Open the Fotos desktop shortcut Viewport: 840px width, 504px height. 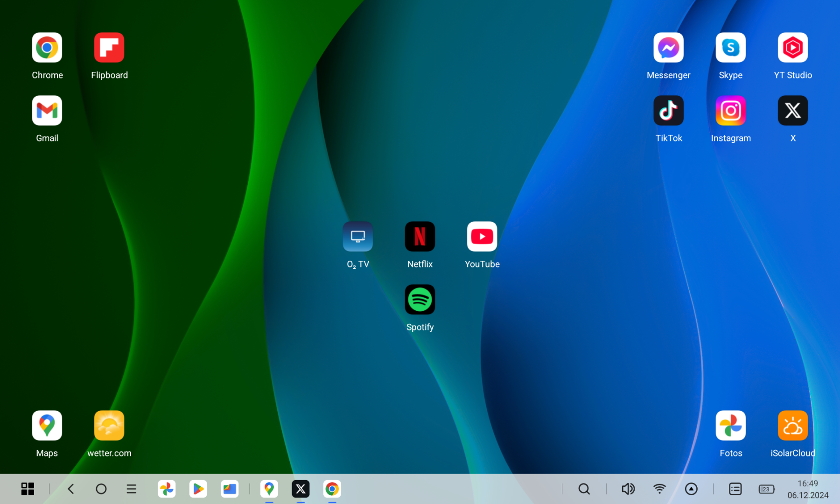click(731, 426)
